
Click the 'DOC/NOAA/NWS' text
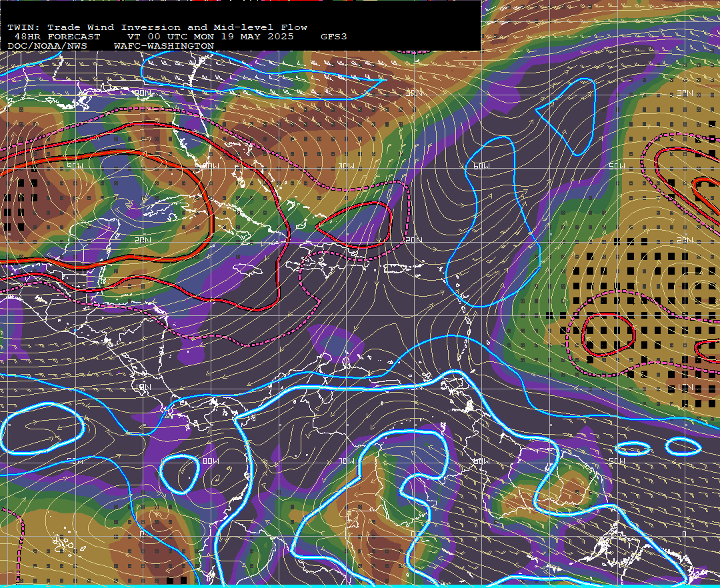pos(47,47)
